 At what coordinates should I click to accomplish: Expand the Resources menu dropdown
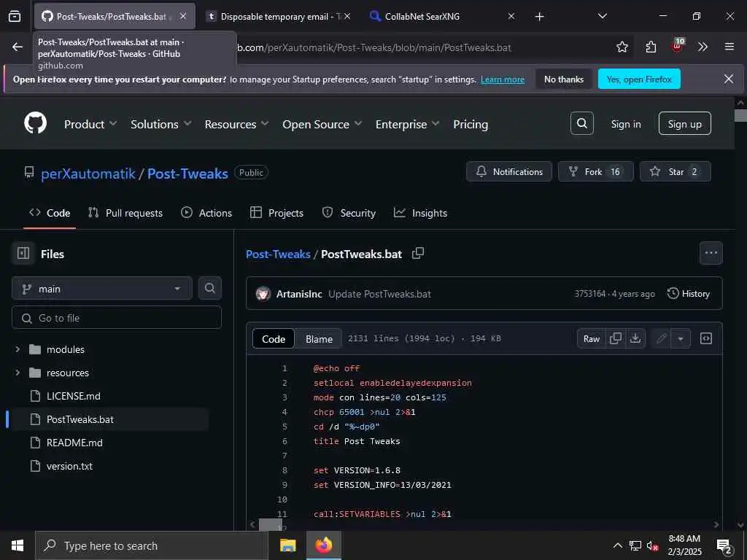(237, 124)
